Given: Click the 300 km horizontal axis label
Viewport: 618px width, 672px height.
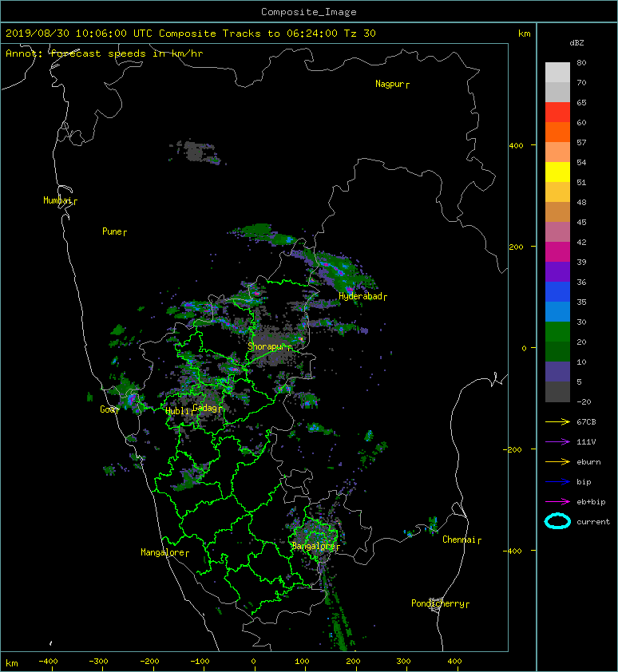Looking at the screenshot, I should [x=403, y=662].
